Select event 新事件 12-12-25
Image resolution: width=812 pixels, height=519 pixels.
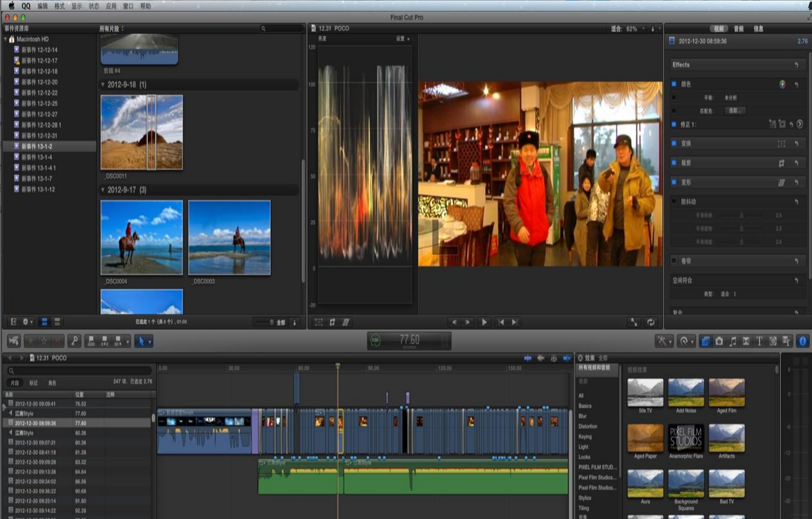pos(39,103)
